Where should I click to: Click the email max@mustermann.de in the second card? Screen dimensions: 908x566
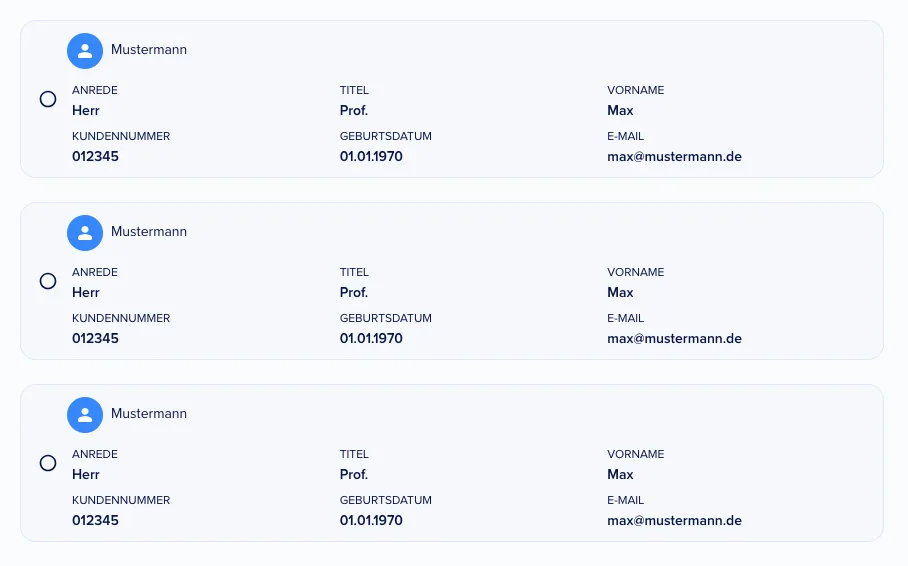tap(674, 338)
